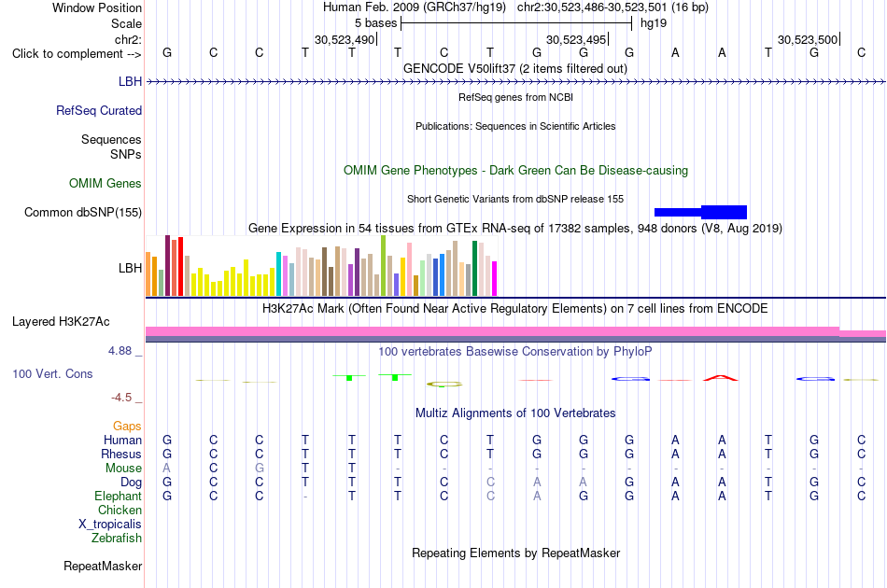
Task: Click the GTEx Gene Expression track title
Action: [x=515, y=229]
